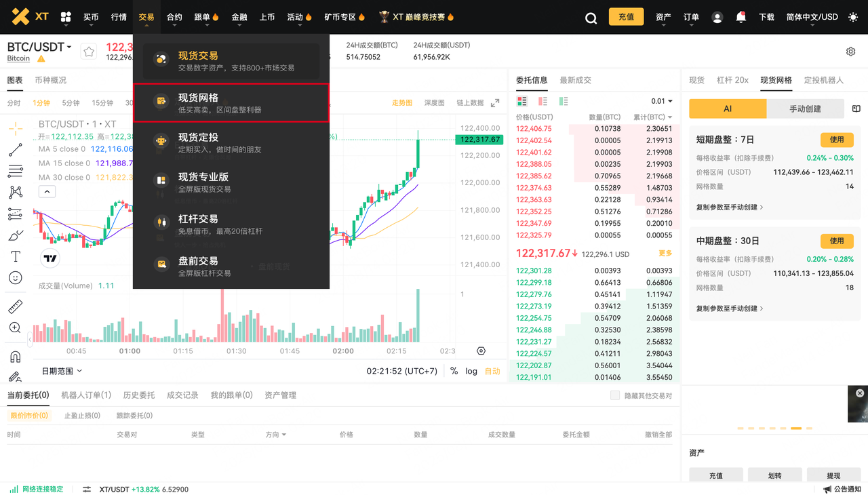Collapse the indicator legend on the chart

pos(47,192)
